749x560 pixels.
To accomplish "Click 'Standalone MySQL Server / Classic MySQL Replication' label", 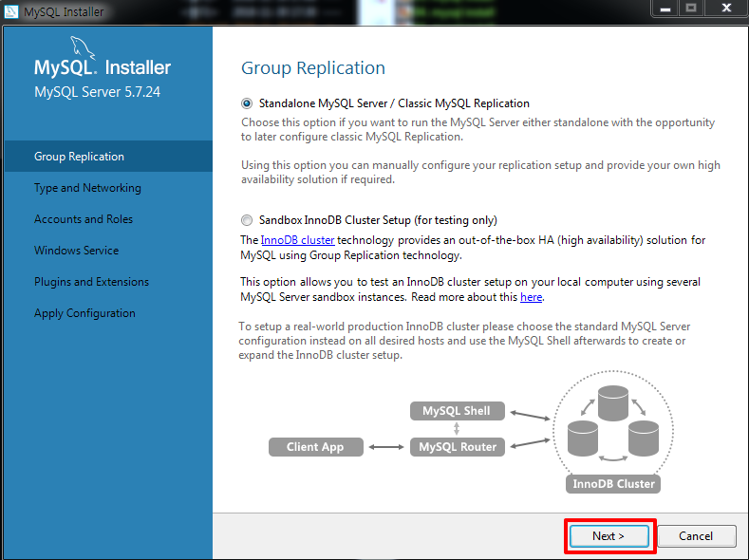I will [x=394, y=103].
